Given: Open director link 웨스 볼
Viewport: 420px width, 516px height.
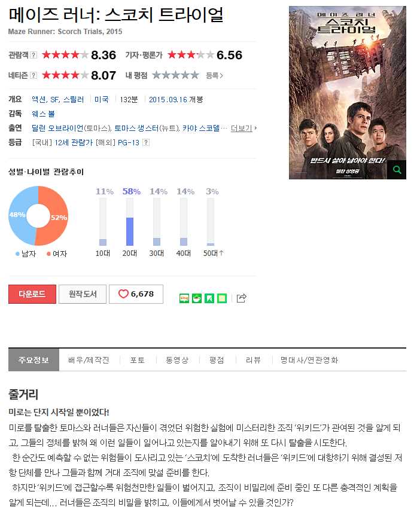Looking at the screenshot, I should (43, 114).
